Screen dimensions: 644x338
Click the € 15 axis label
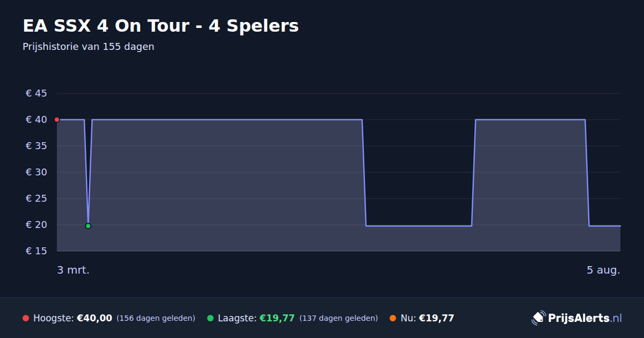36,251
